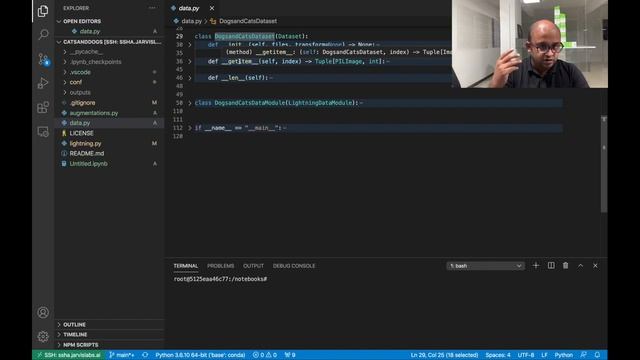Click the editor vertical scrollbar
Screen dimensions: 640x360
604,163
